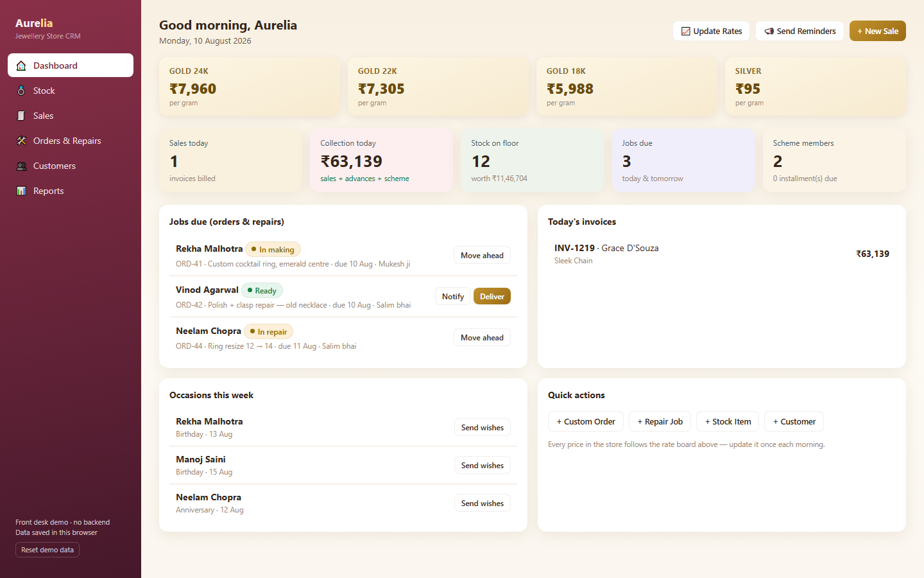This screenshot has width=924, height=578.
Task: Create a new Repair Job
Action: click(x=660, y=421)
